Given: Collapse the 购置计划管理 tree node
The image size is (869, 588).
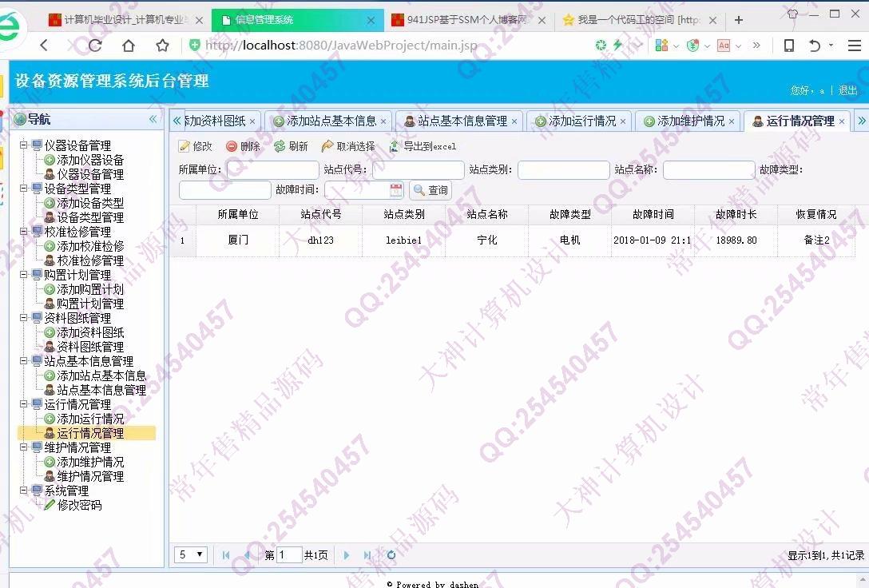Looking at the screenshot, I should point(24,275).
